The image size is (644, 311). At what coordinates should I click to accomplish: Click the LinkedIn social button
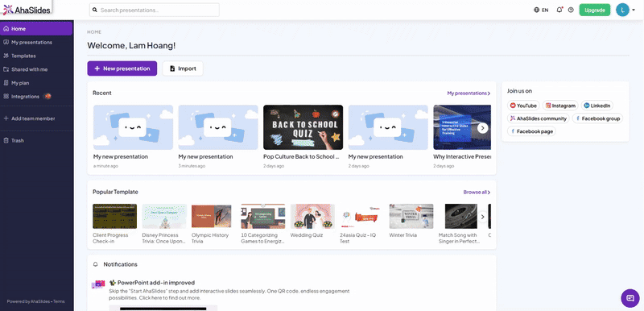pyautogui.click(x=597, y=106)
